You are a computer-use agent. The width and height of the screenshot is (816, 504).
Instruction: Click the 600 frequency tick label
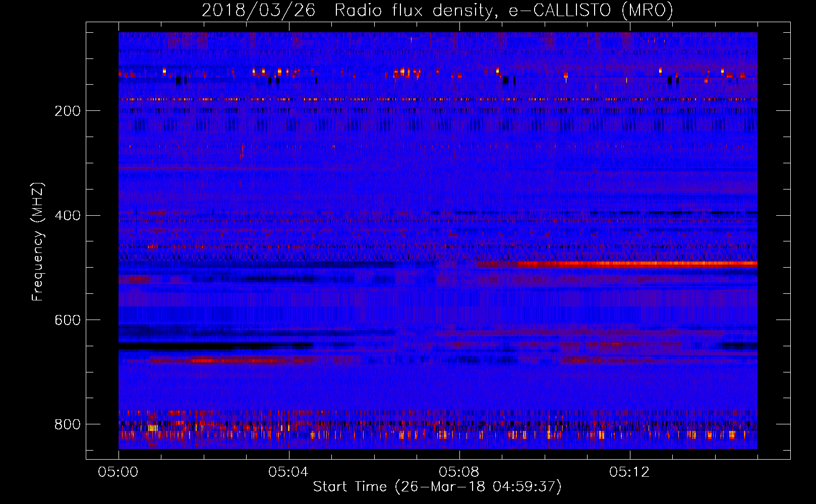pyautogui.click(x=68, y=320)
